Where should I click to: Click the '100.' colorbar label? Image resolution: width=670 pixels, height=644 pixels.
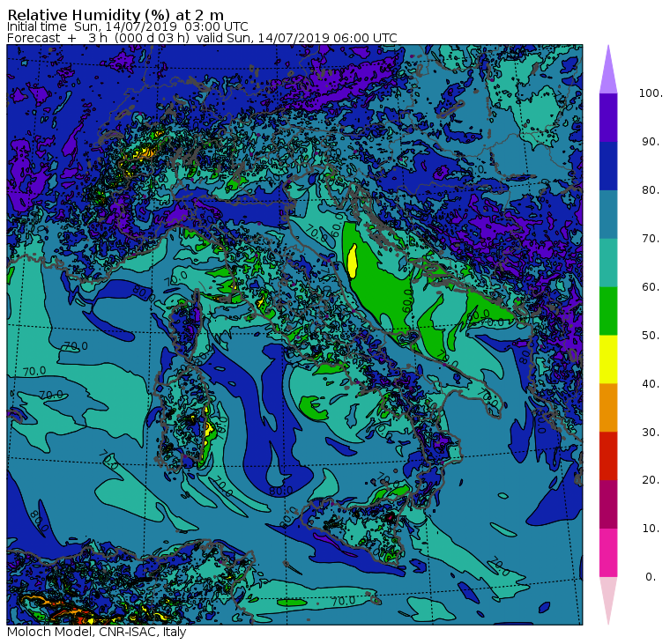click(651, 93)
